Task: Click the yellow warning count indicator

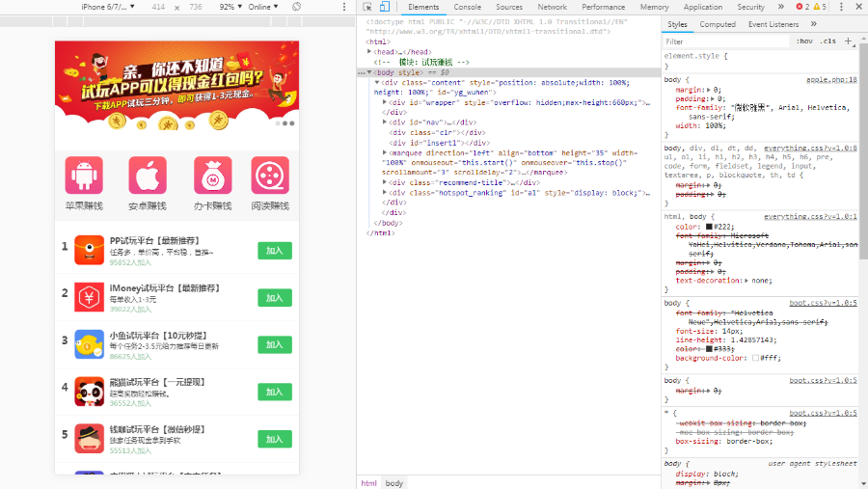Action: pos(820,7)
